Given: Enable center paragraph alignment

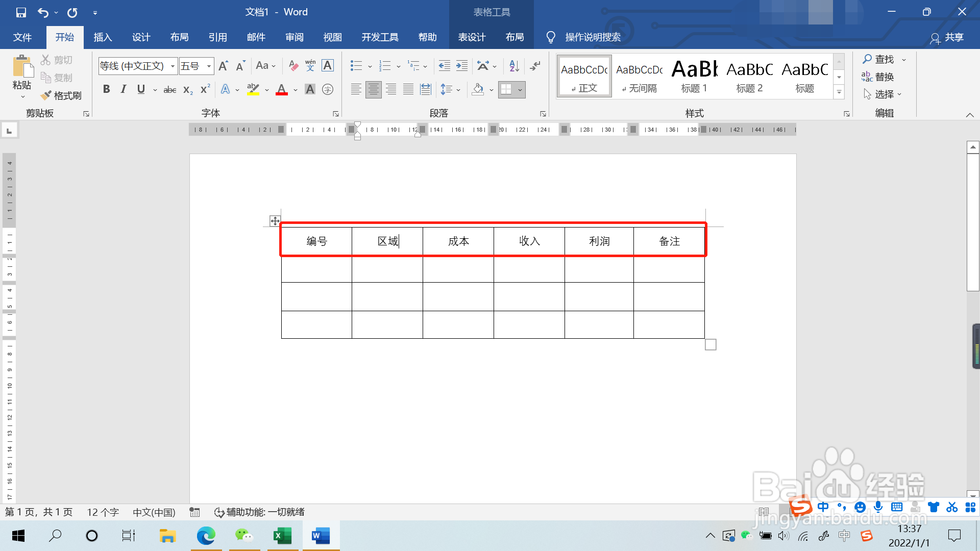Looking at the screenshot, I should [x=374, y=90].
